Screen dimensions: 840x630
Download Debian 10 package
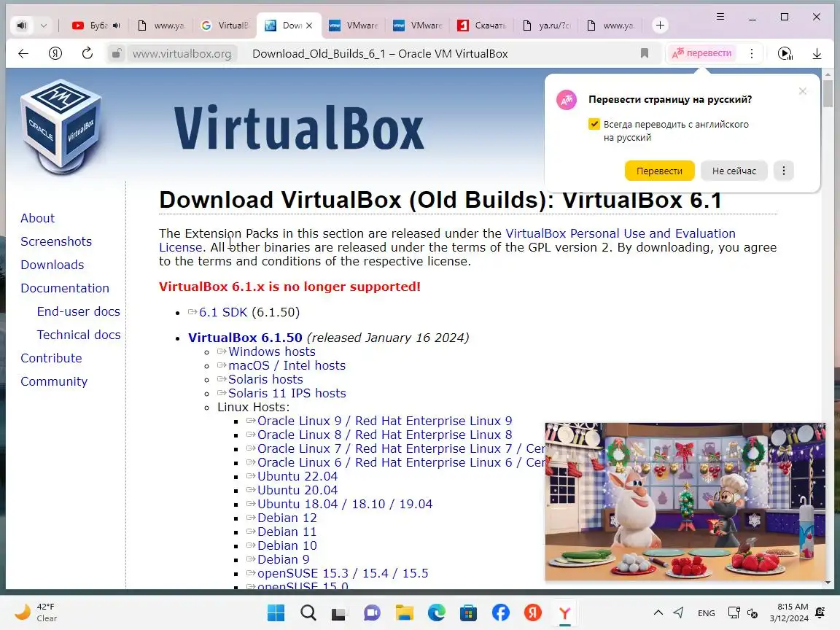[287, 546]
